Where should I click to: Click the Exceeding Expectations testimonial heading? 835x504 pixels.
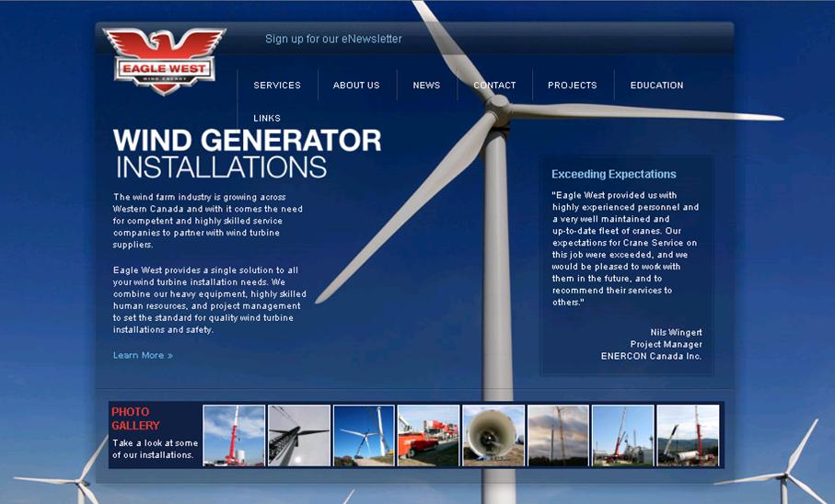[613, 174]
